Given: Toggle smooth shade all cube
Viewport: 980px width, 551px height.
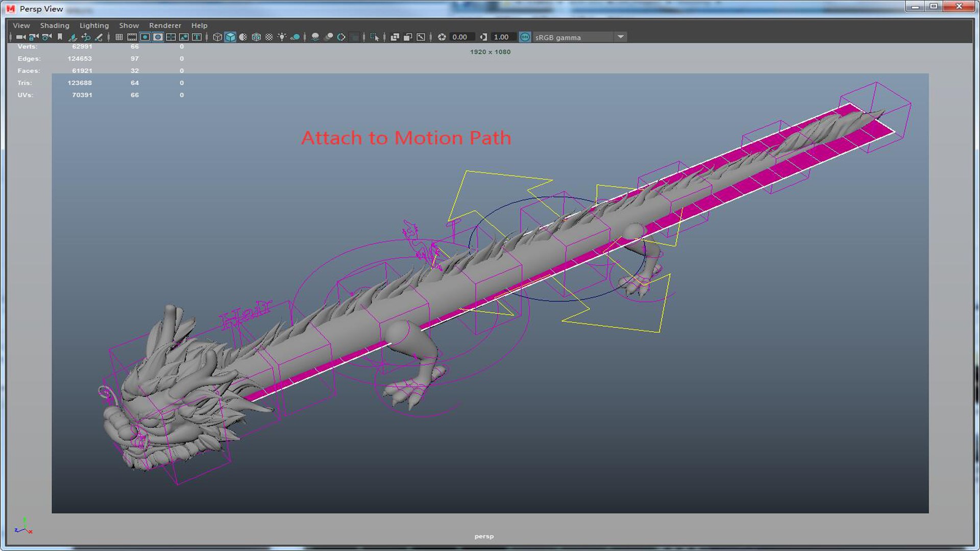Looking at the screenshot, I should point(230,37).
